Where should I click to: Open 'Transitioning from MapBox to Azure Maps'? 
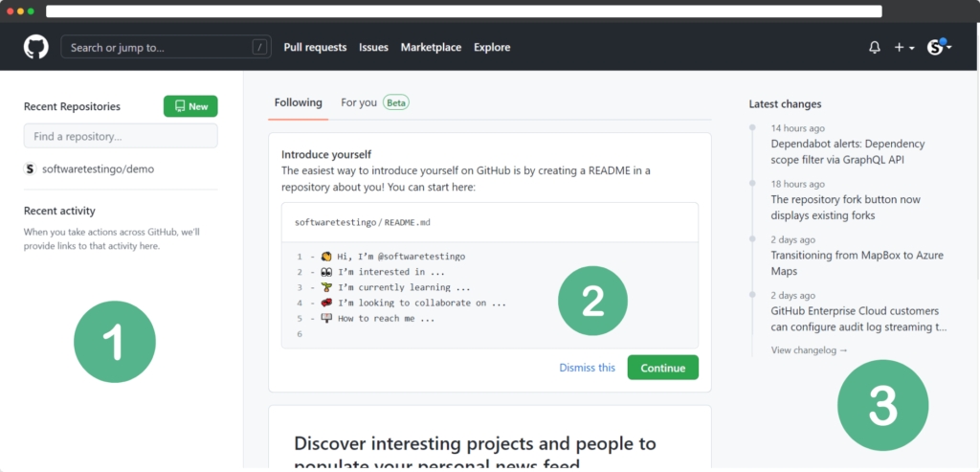(x=857, y=263)
